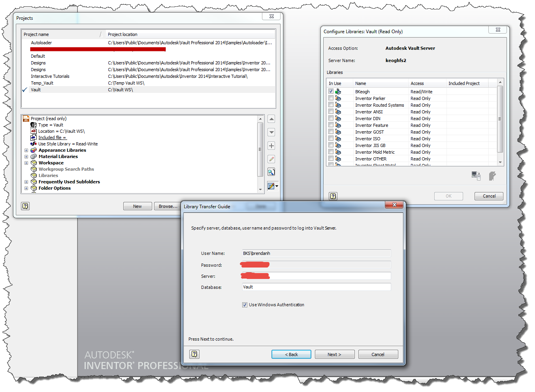Click the project tree scroll down arrow

[x=260, y=190]
